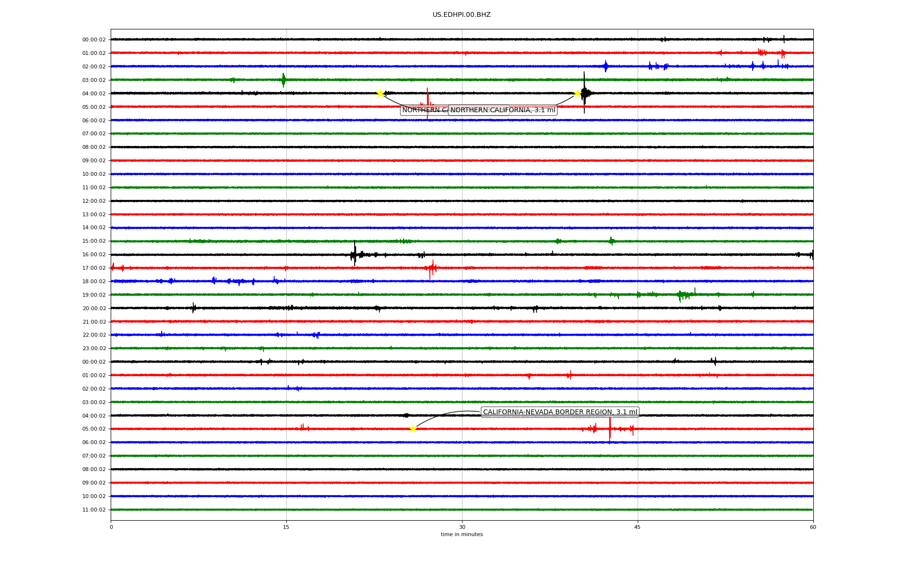Image resolution: width=924 pixels, height=578 pixels.
Task: Click the 30 tick label on the x-axis
Action: (x=462, y=527)
